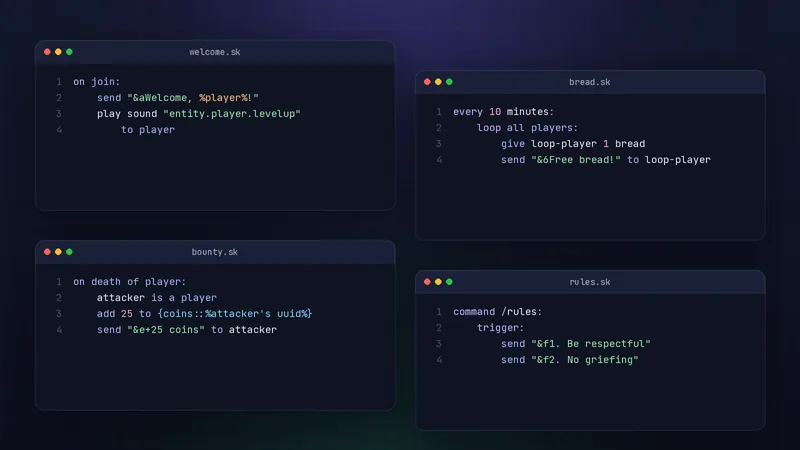Click the 'on join:' line in welcome.sk
800x450 pixels.
96,82
